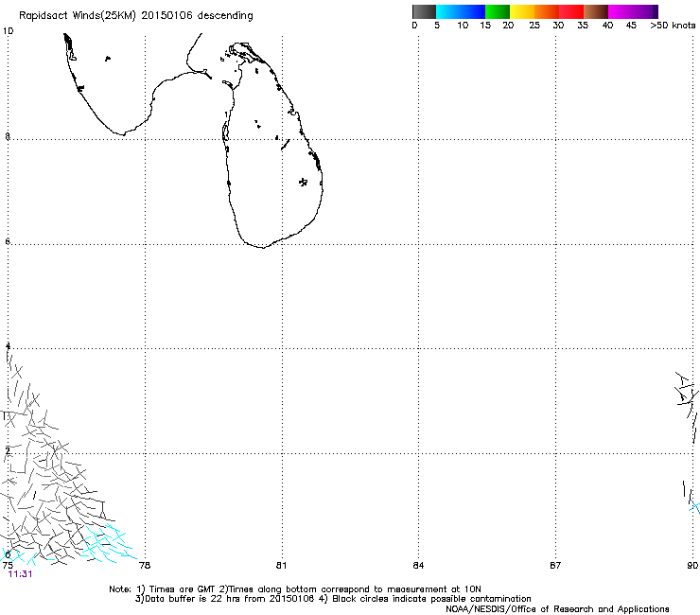Viewport: 700px width, 615px height.
Task: Click the Sri Lanka island outline
Action: (272, 145)
